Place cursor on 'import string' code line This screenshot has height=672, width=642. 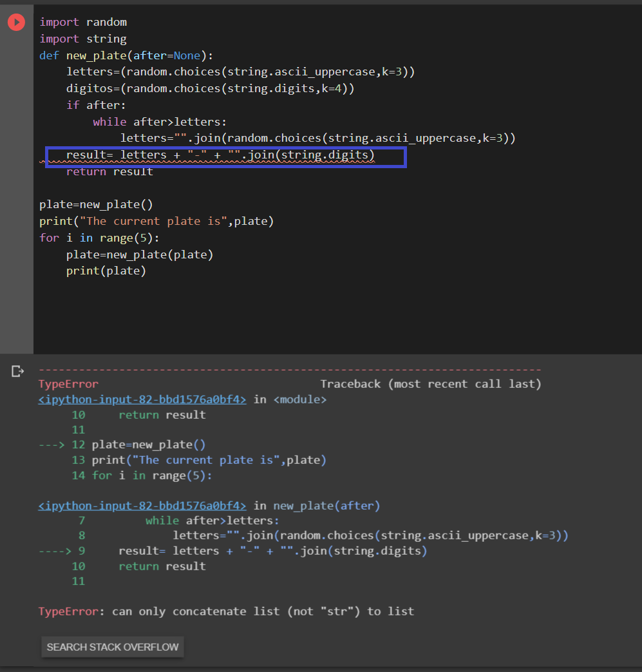pos(83,39)
